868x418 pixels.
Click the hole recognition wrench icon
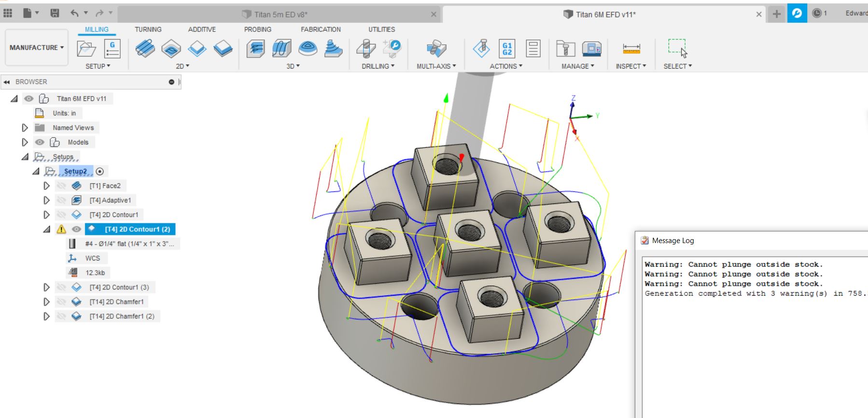tap(392, 48)
